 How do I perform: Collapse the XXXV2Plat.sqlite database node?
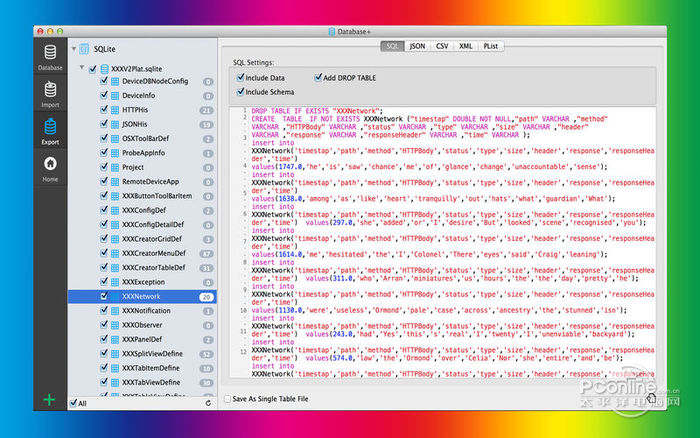(81, 69)
